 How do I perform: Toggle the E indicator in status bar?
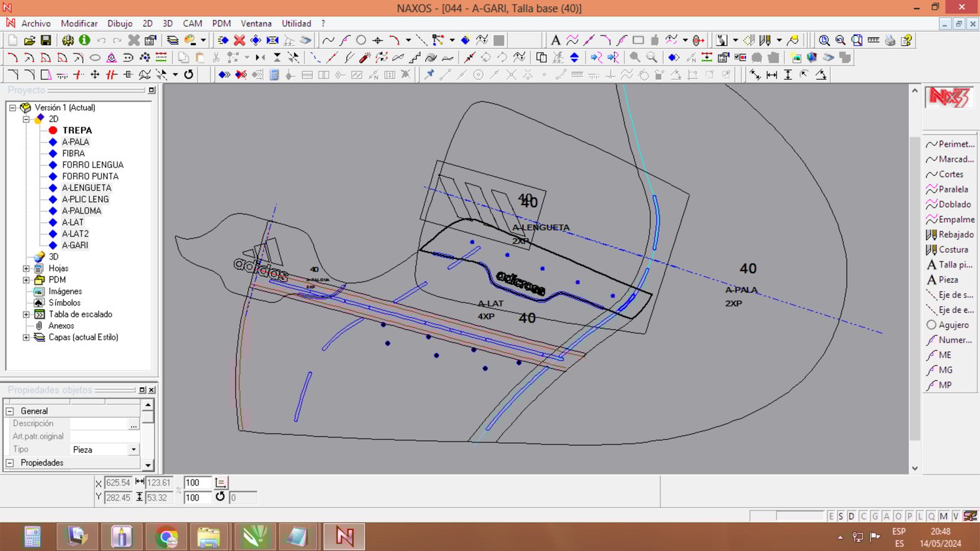click(831, 516)
